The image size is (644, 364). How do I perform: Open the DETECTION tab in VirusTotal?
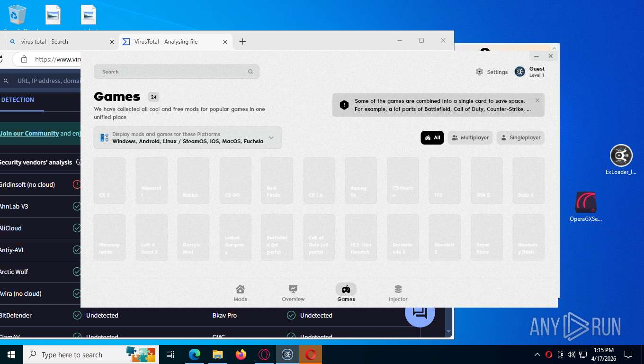[18, 100]
